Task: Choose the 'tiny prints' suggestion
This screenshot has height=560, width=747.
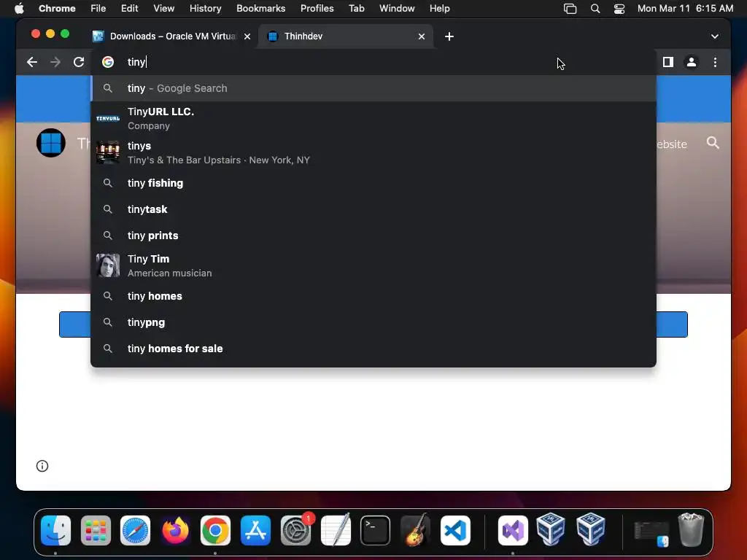Action: [373, 236]
